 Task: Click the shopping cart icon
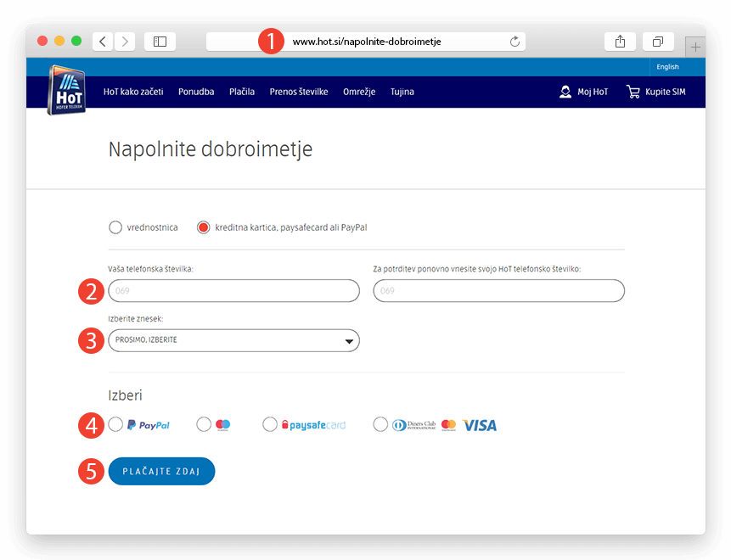633,92
